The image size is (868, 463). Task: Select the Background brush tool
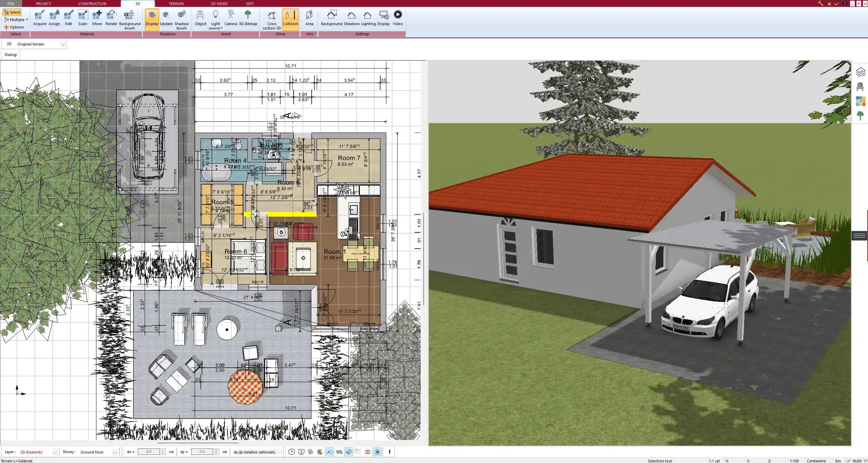pos(129,19)
